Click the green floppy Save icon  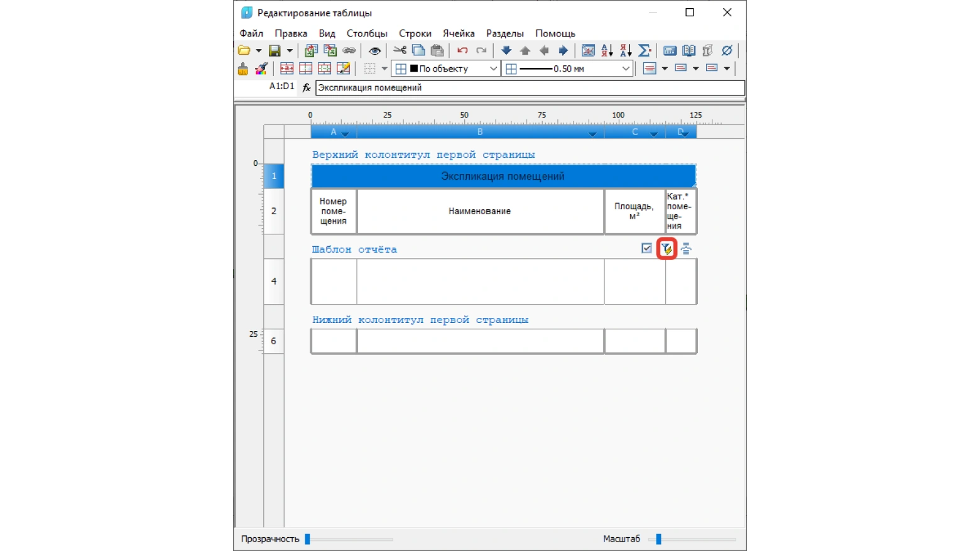pyautogui.click(x=275, y=50)
